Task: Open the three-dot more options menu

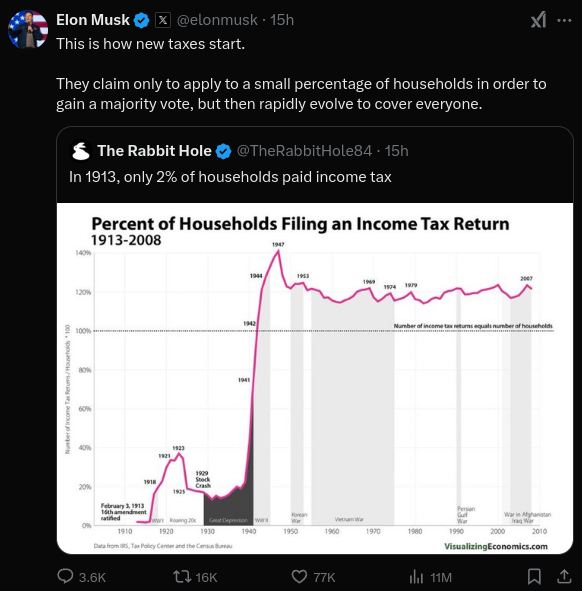Action: point(564,20)
